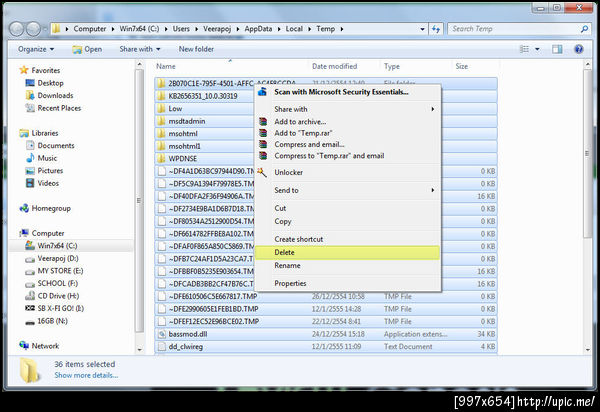The image size is (600, 412).
Task: Click the Unlocker wand icon
Action: [262, 172]
